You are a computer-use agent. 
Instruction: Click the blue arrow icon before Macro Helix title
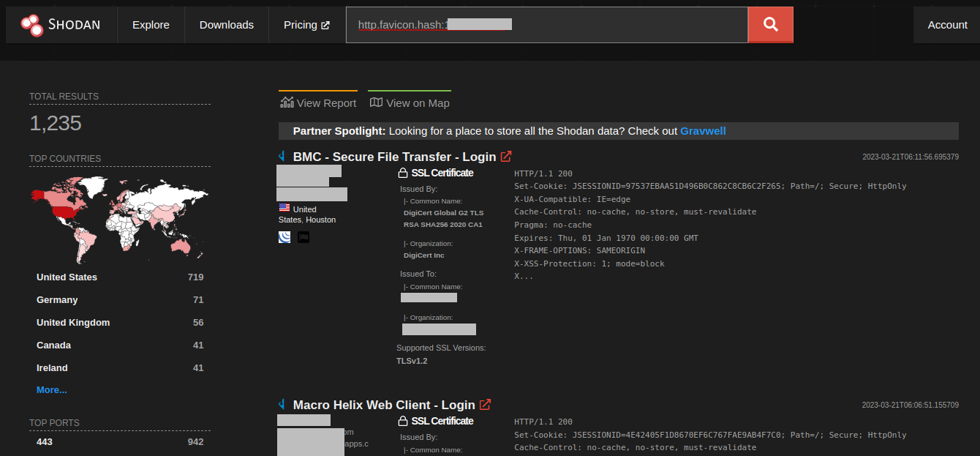tap(282, 404)
